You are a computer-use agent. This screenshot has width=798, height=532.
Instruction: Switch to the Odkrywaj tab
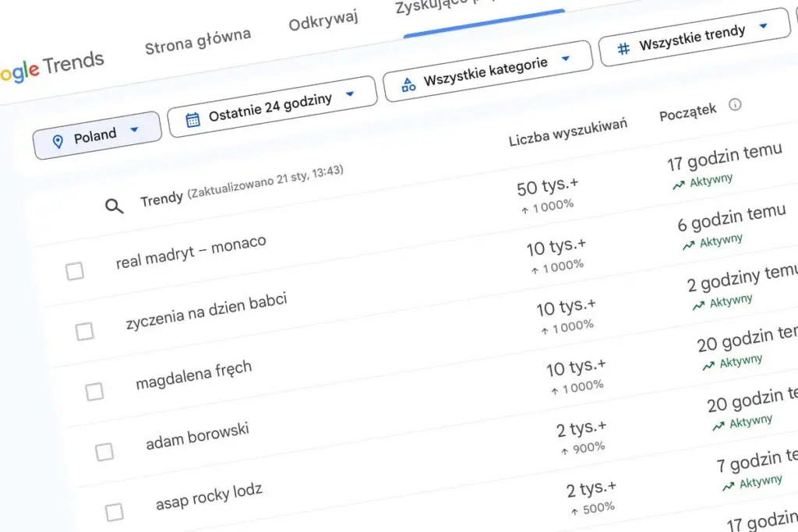pyautogui.click(x=323, y=21)
